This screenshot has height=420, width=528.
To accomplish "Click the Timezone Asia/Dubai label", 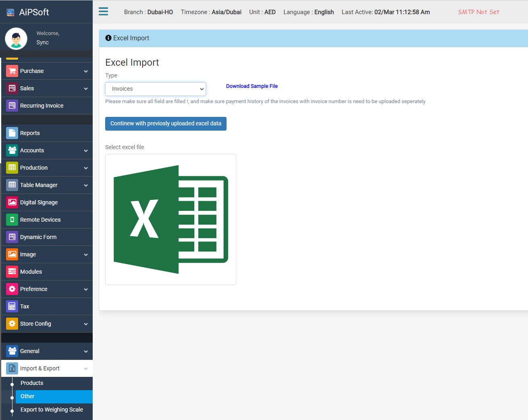I will click(x=211, y=12).
